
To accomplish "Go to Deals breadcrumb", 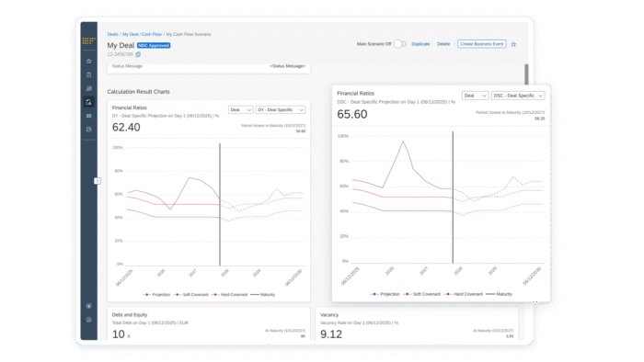I will point(112,34).
